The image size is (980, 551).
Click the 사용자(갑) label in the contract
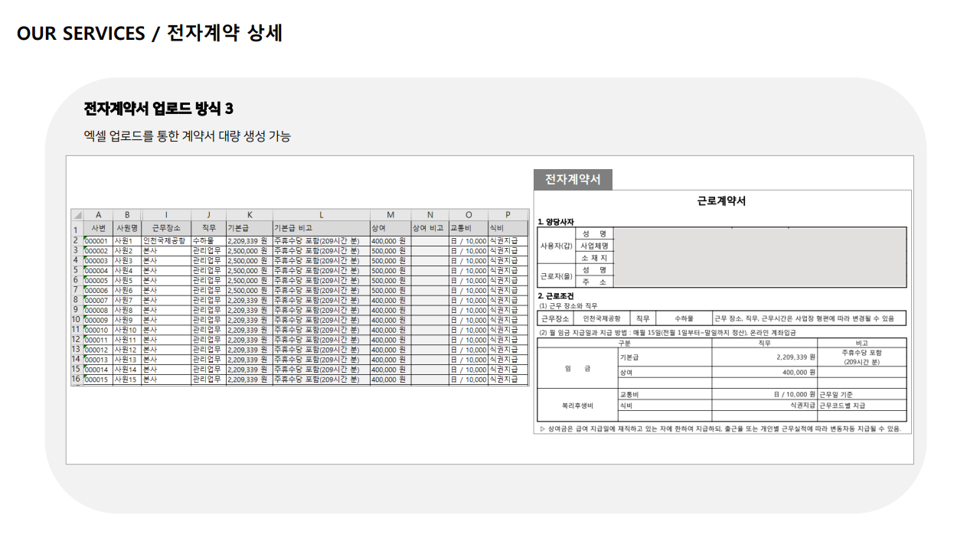point(557,246)
